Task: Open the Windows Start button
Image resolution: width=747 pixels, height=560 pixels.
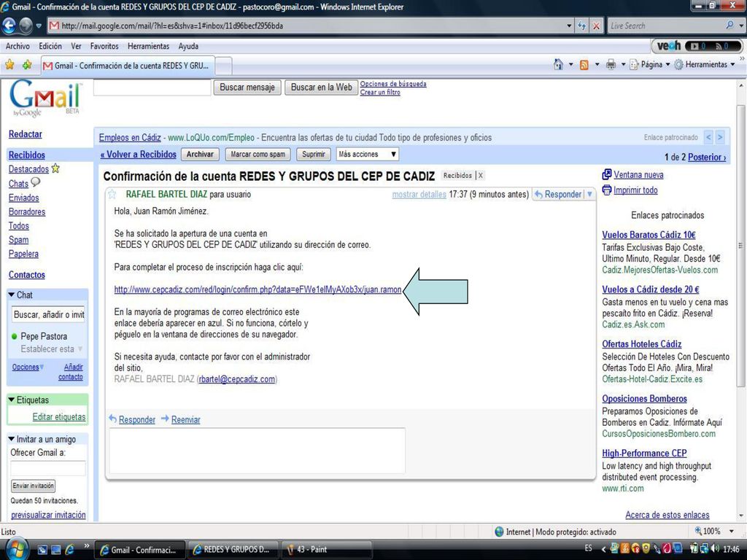Action: (x=18, y=548)
